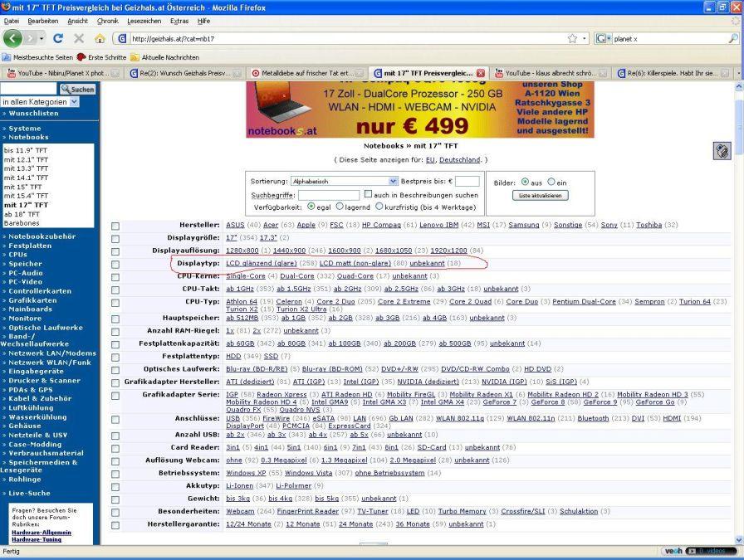Select the Bilder 'ein' radio button

pyautogui.click(x=551, y=182)
